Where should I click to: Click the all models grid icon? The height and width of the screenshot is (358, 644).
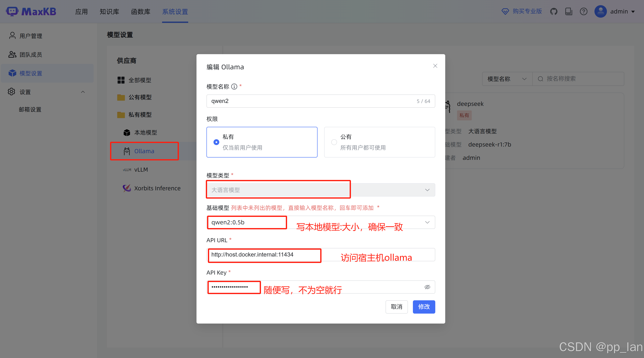coord(121,80)
